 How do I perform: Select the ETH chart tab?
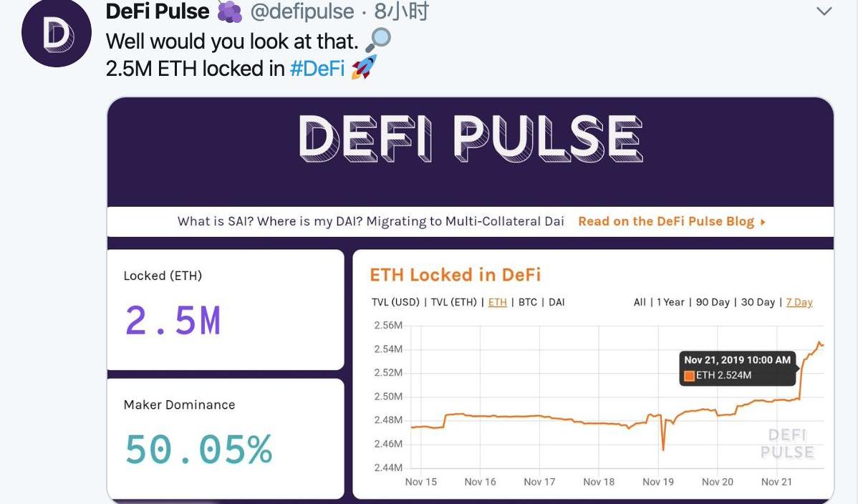pyautogui.click(x=497, y=302)
